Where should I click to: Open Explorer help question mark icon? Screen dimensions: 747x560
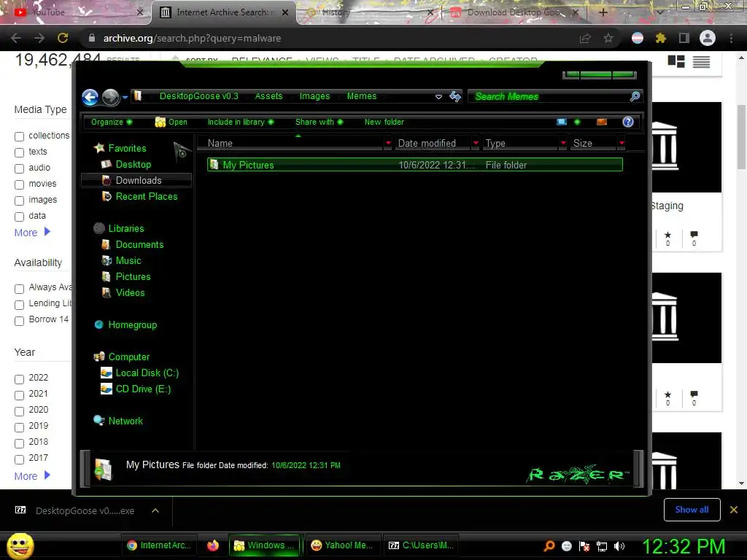coord(628,122)
